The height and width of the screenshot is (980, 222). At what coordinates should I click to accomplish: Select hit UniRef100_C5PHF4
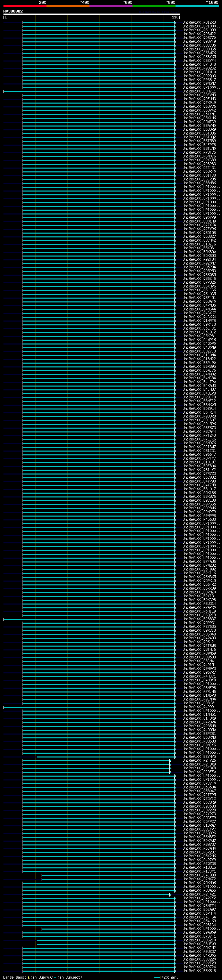coord(199,913)
